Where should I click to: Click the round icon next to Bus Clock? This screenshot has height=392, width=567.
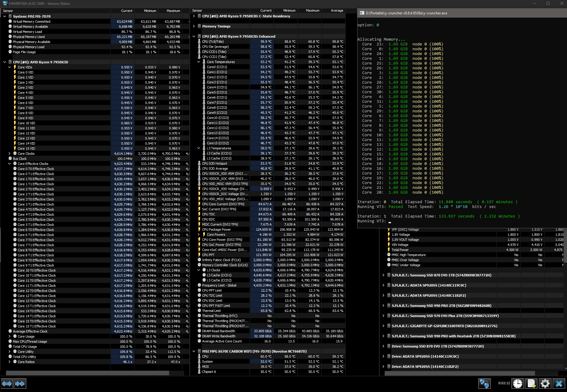[x=10, y=159]
